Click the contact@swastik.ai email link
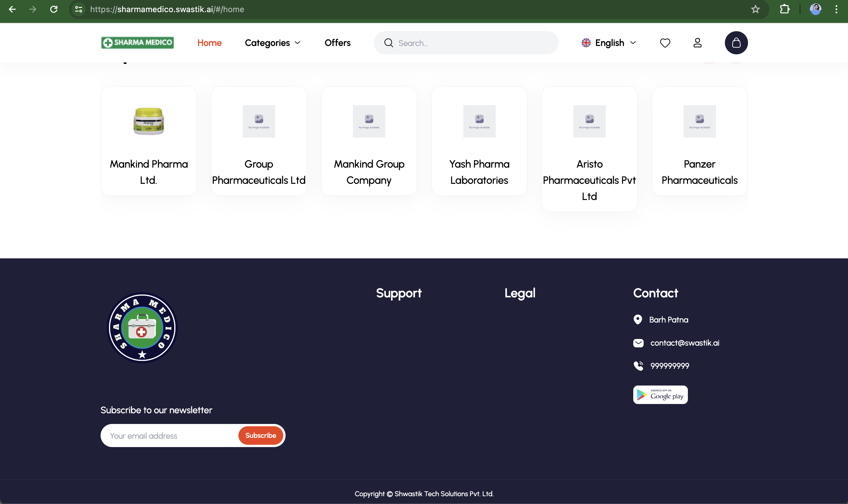This screenshot has height=504, width=848. (x=684, y=343)
